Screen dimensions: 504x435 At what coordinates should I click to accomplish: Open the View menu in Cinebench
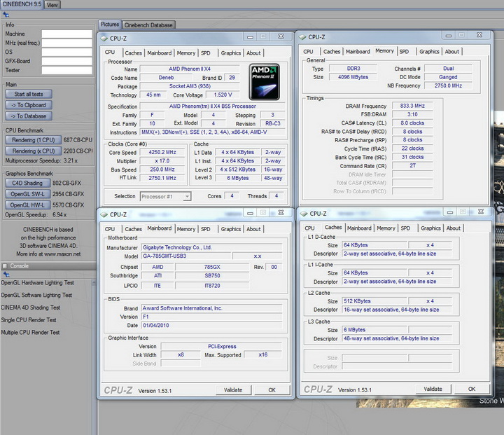click(52, 5)
